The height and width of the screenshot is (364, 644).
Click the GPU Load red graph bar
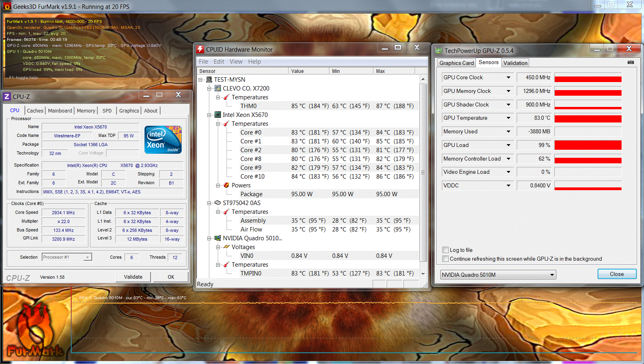coord(588,145)
